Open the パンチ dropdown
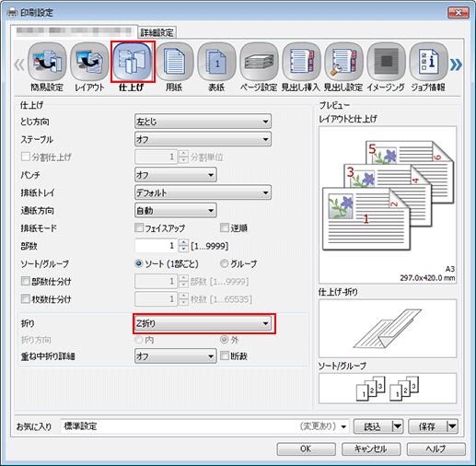 [x=176, y=175]
